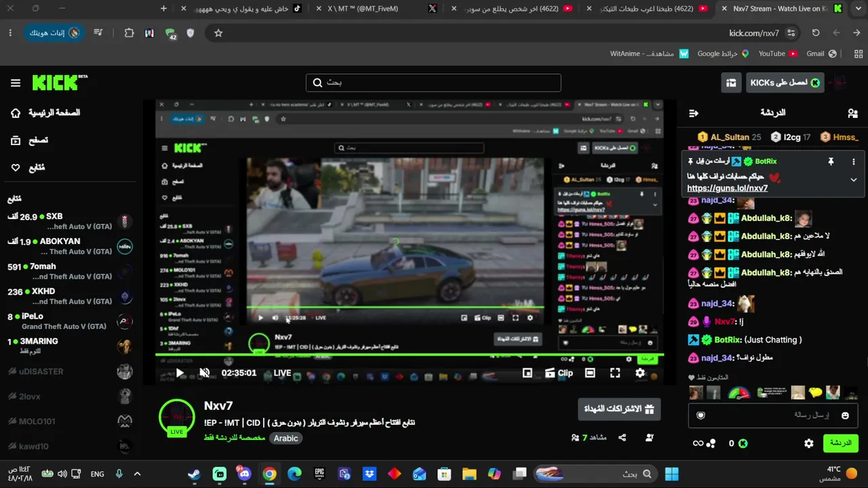Screen dimensions: 868x488
Task: Go to the Kick home page sidebar item
Action: coord(45,113)
